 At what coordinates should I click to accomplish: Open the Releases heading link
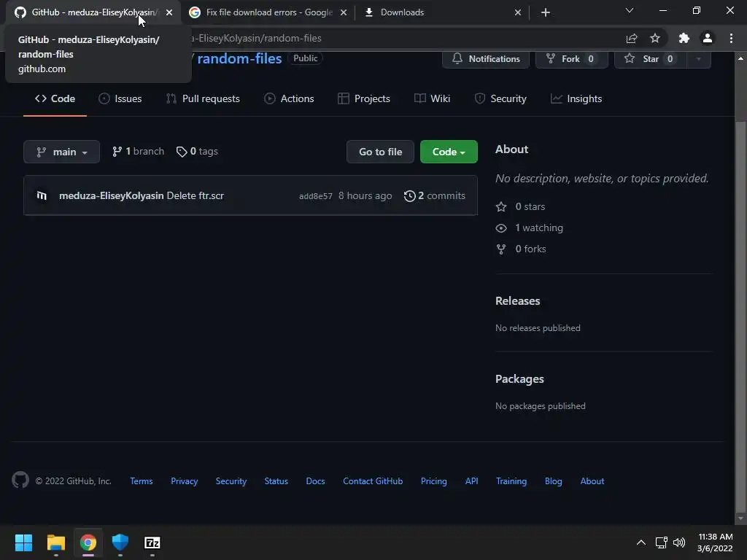517,301
